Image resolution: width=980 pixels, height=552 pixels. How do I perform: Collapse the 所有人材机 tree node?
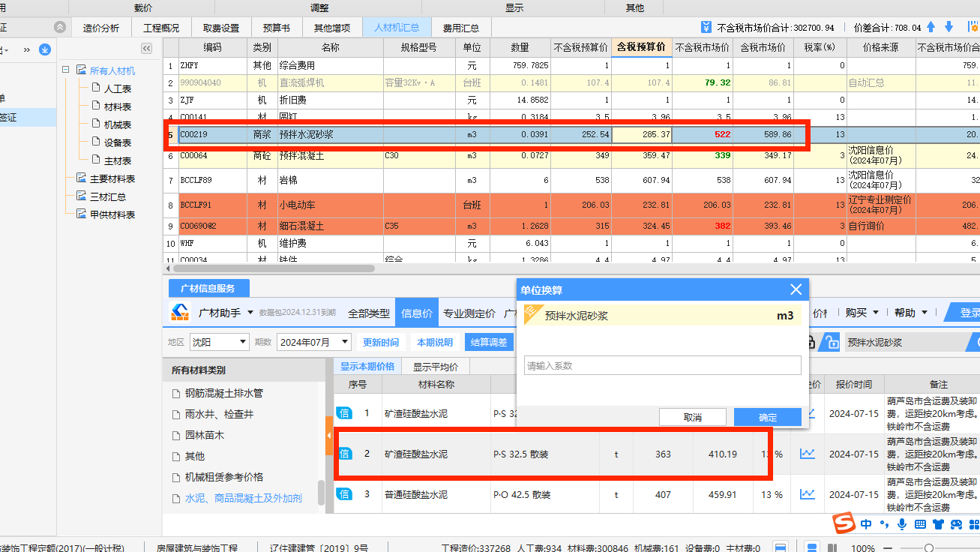click(x=66, y=70)
